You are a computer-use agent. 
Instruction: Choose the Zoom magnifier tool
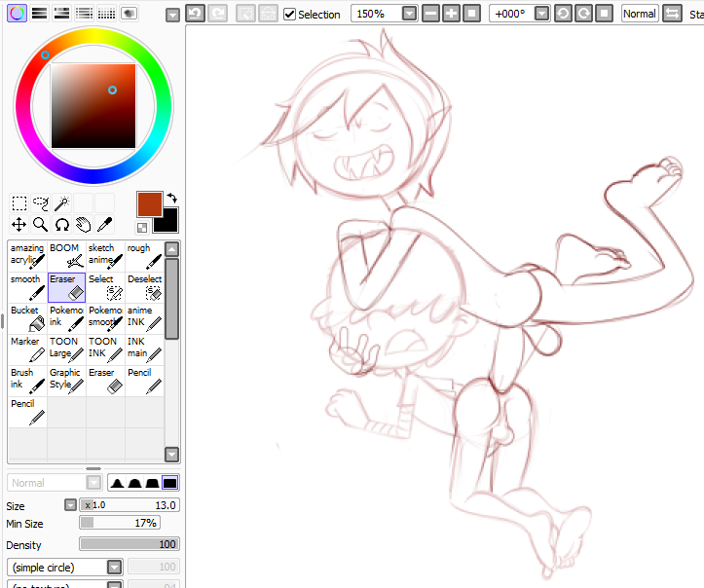[x=40, y=225]
